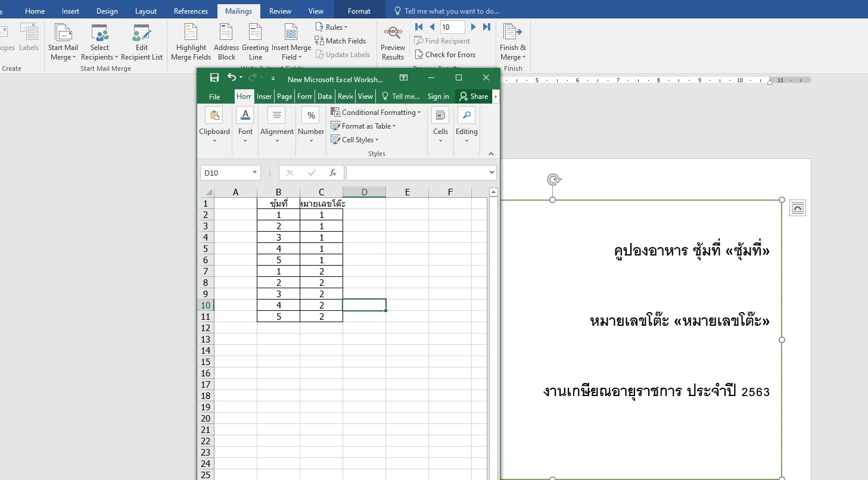This screenshot has height=480, width=868.
Task: Click Highlight Merge Fields icon
Action: [x=191, y=33]
